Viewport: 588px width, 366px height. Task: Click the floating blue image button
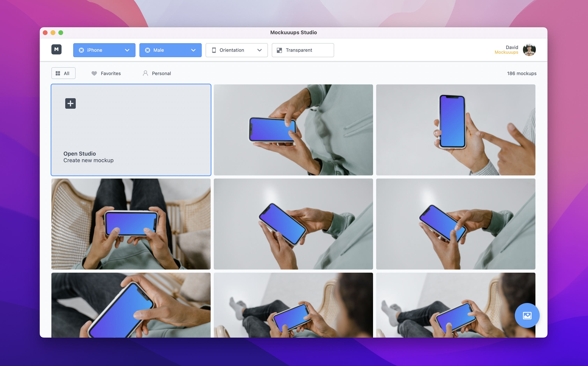(x=527, y=315)
